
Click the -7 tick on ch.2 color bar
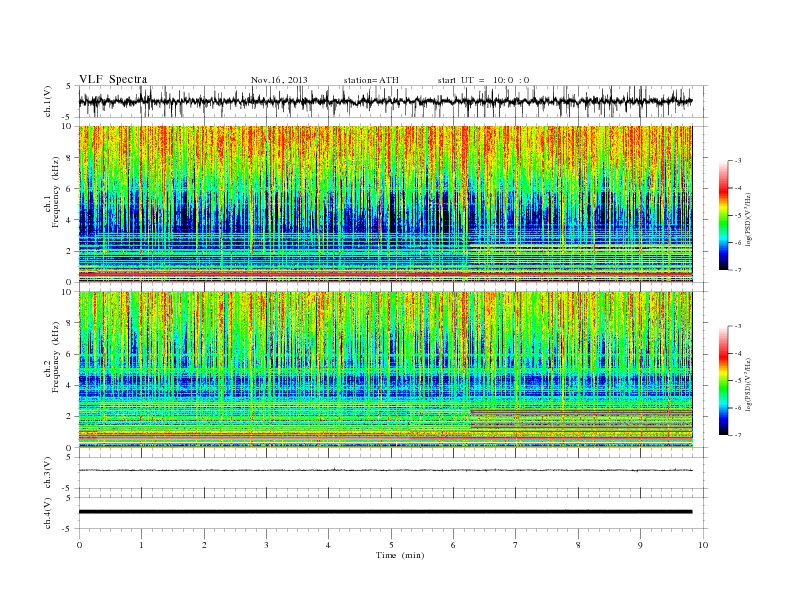pyautogui.click(x=737, y=435)
